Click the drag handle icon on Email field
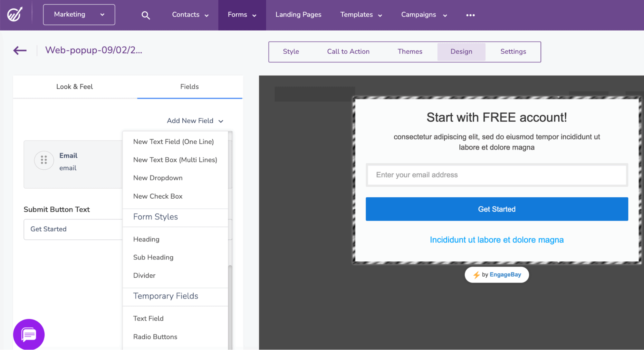Viewport: 644px width, 350px height. (x=43, y=161)
